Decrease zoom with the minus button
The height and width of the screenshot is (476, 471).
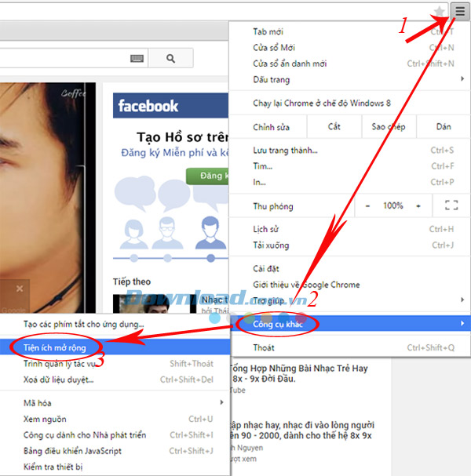click(367, 206)
